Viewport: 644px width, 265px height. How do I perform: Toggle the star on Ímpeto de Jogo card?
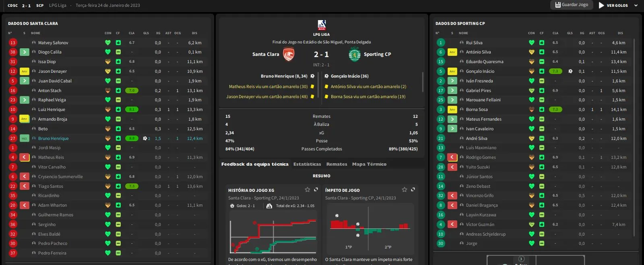click(405, 190)
